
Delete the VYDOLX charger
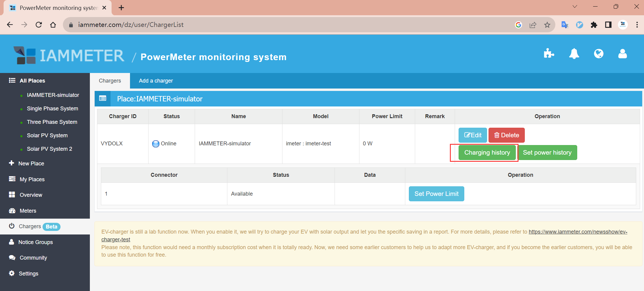point(506,135)
